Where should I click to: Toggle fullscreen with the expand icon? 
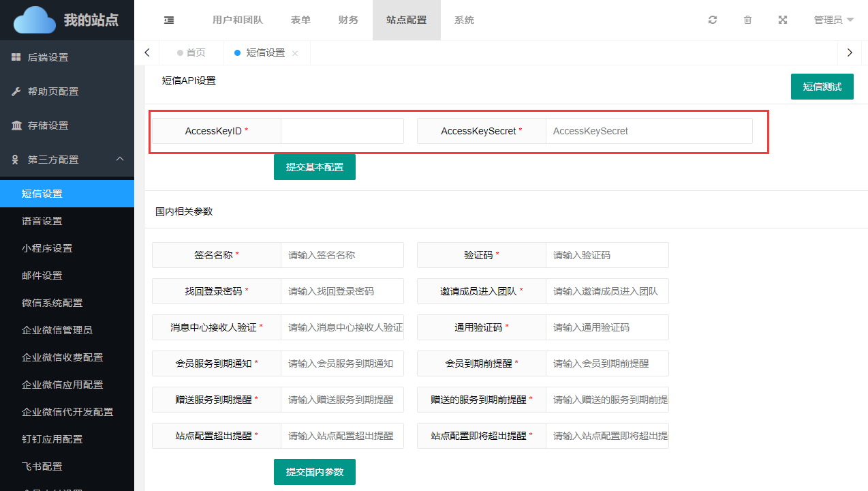[783, 20]
